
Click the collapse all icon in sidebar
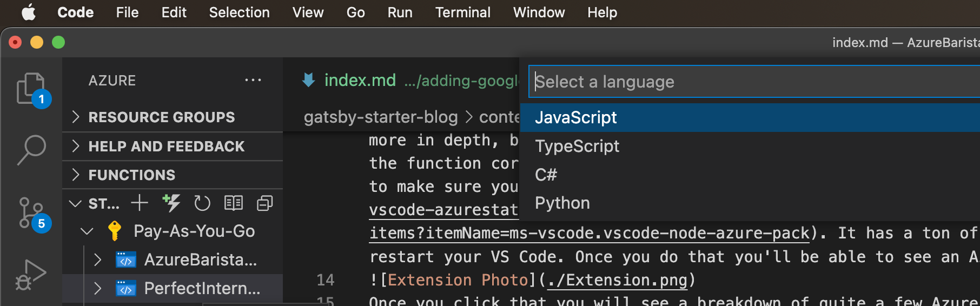pyautogui.click(x=264, y=203)
